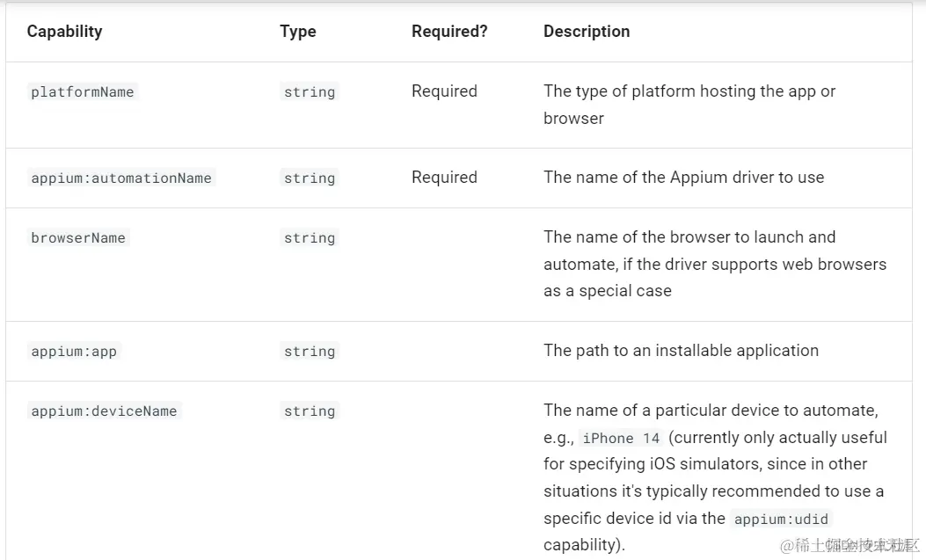Click the iPhone 14 inline code
Image resolution: width=926 pixels, height=560 pixels.
[621, 439]
